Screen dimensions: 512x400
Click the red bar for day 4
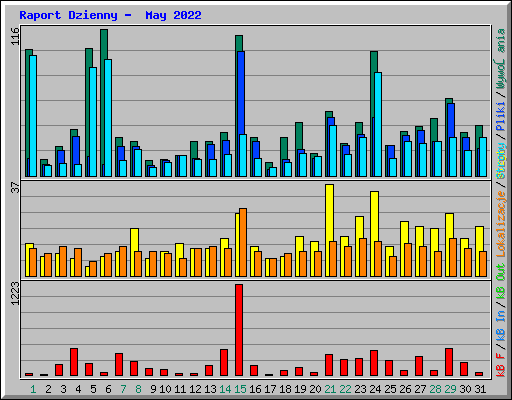(74, 362)
